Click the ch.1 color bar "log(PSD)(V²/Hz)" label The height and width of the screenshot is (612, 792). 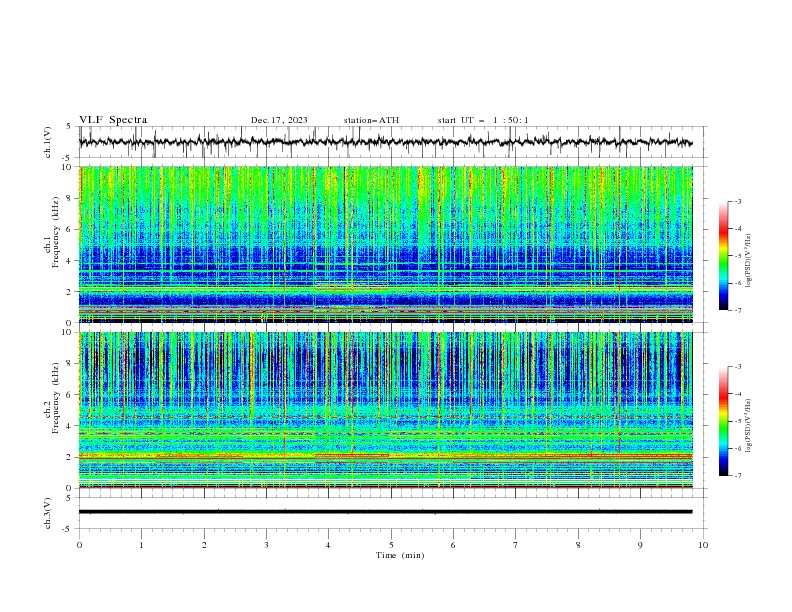(x=749, y=261)
